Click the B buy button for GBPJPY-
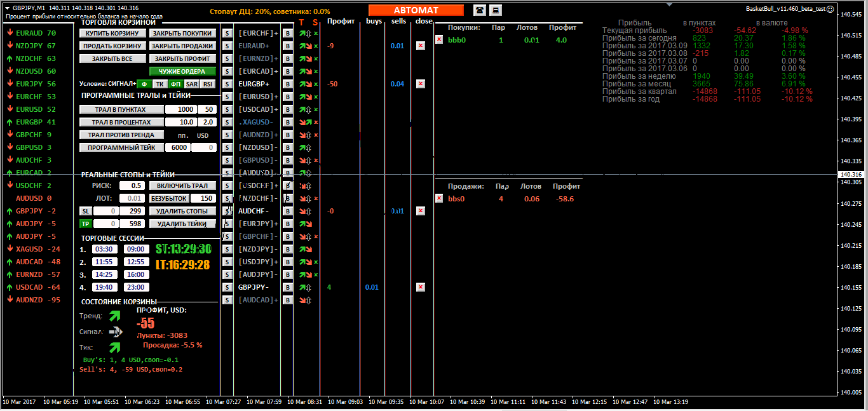This screenshot has width=868, height=411. point(287,287)
